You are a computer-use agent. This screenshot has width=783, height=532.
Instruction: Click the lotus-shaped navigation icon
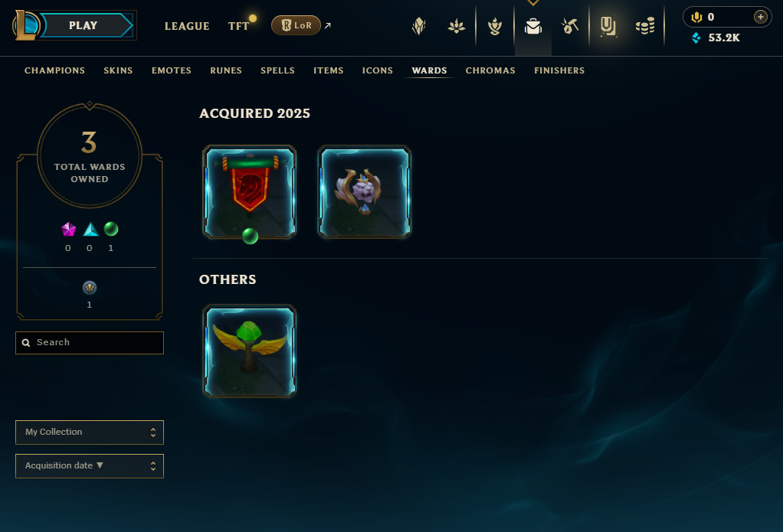[457, 26]
